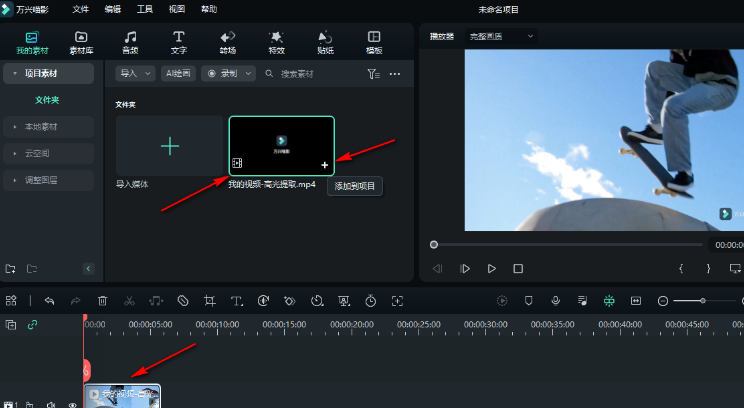Screen dimensions: 744x408
Task: Set mark in with the { icon
Action: pos(681,269)
